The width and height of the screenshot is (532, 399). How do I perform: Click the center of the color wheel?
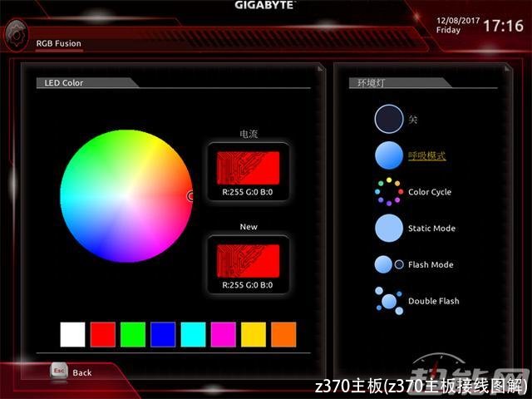click(126, 195)
